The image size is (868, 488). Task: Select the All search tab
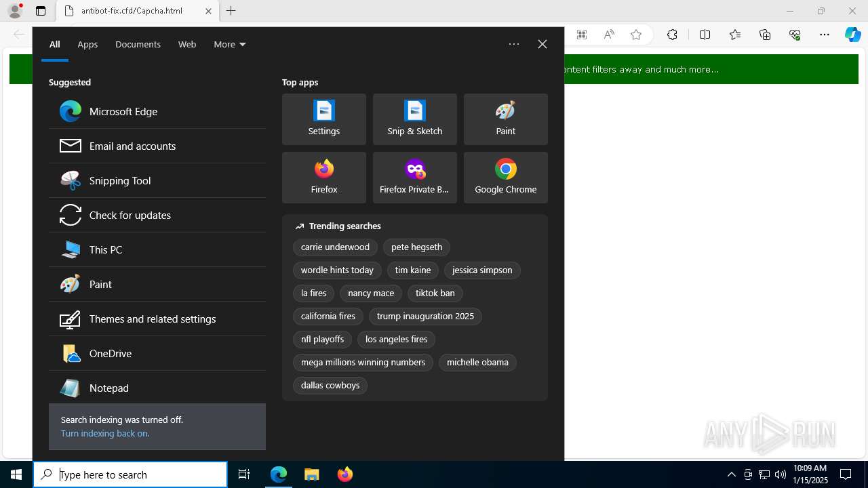pyautogui.click(x=55, y=44)
